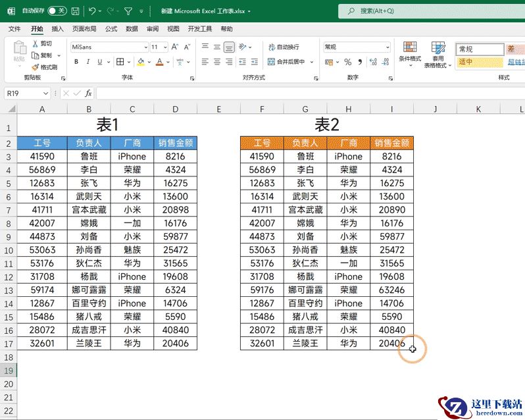Click the 复制 (Copy) button
The width and height of the screenshot is (525, 420).
[x=42, y=55]
